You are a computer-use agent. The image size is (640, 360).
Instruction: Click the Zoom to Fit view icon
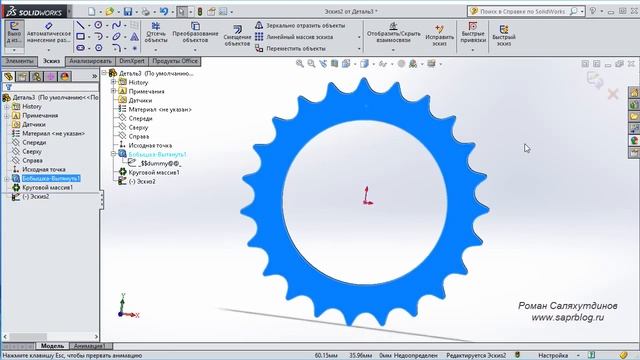(x=300, y=64)
